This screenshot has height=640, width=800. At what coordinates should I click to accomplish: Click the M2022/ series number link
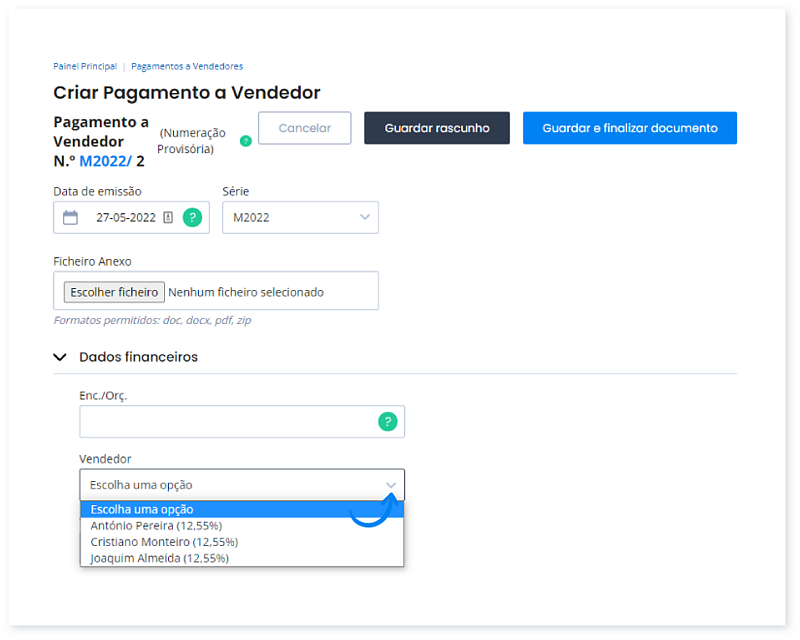coord(105,161)
